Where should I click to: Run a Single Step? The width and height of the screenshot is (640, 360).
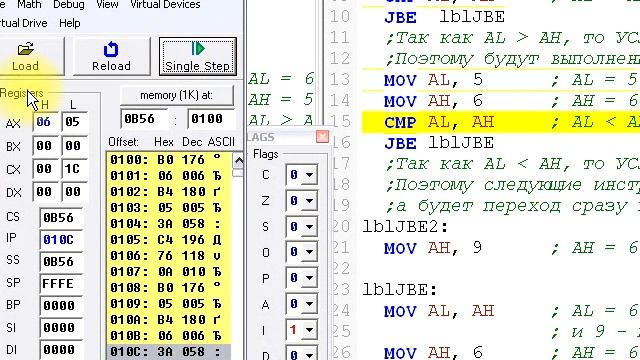[x=198, y=56]
